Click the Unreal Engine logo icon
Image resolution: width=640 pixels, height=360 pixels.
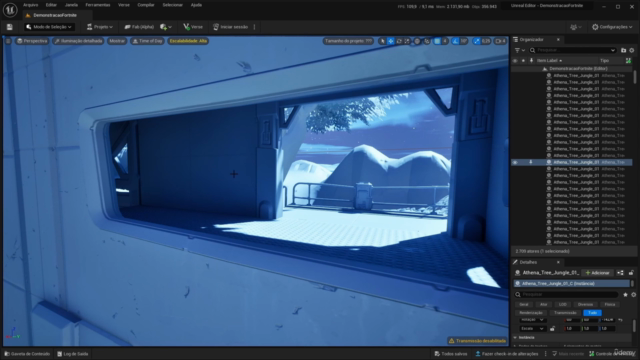pos(10,9)
